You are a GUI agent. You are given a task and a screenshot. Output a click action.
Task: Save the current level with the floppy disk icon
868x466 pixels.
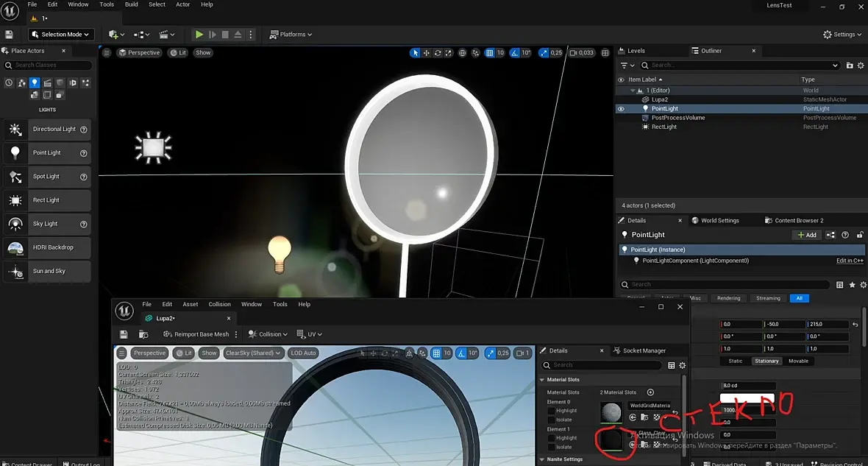point(9,35)
